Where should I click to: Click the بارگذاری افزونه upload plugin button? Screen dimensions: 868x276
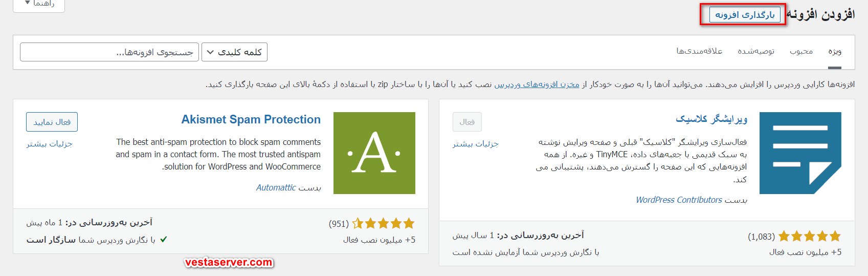[x=745, y=15]
